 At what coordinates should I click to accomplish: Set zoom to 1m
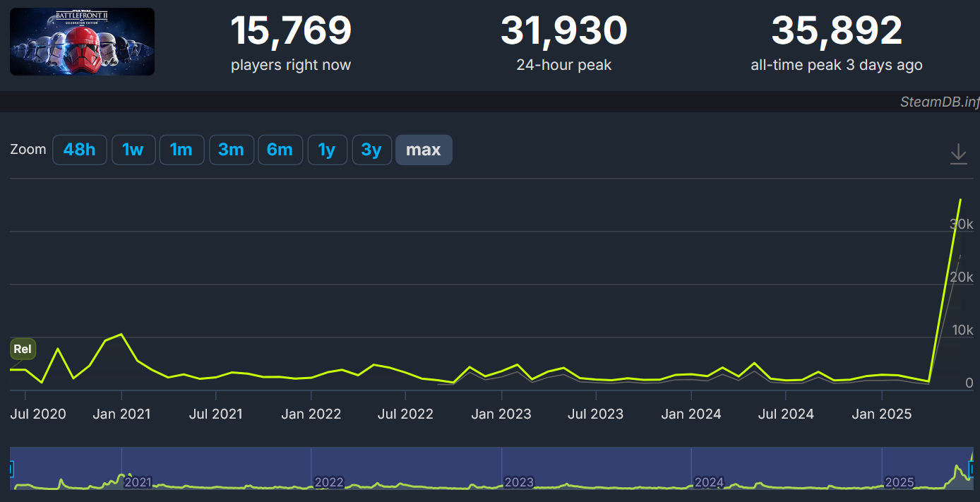click(181, 150)
